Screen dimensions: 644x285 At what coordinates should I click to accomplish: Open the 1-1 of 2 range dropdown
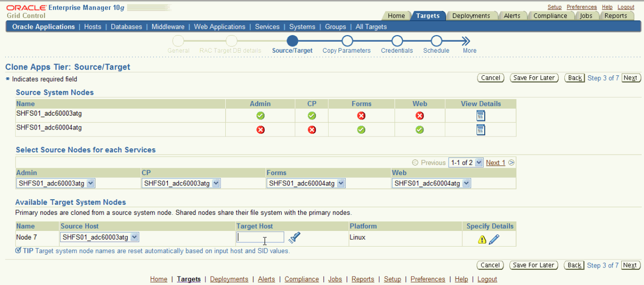pyautogui.click(x=466, y=163)
